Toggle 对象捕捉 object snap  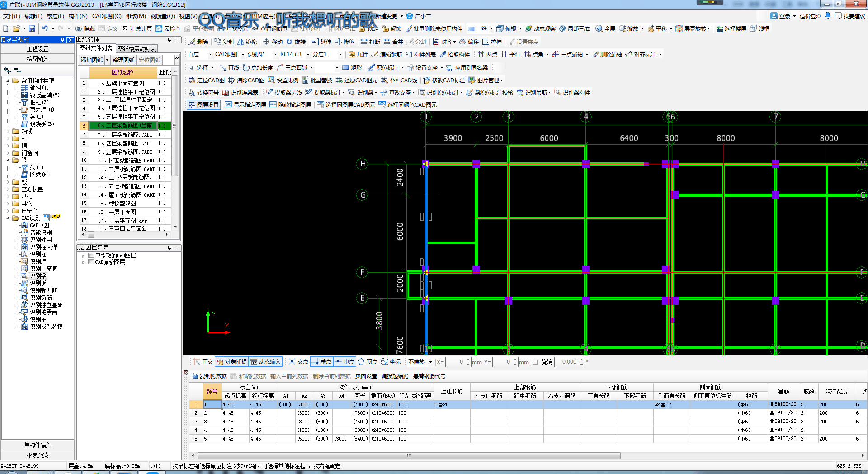pyautogui.click(x=232, y=362)
